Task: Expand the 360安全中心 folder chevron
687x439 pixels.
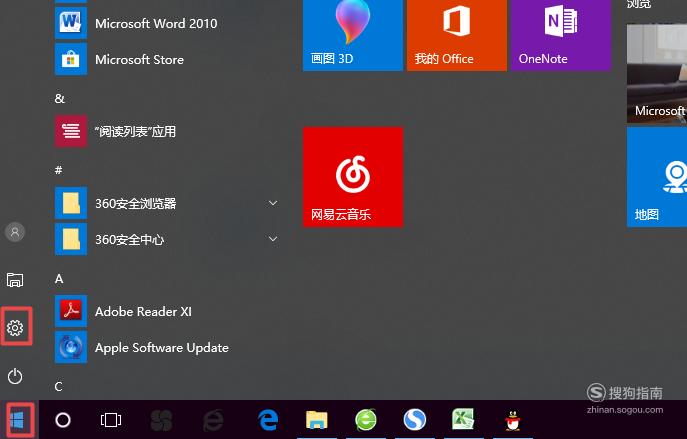Action: (273, 239)
